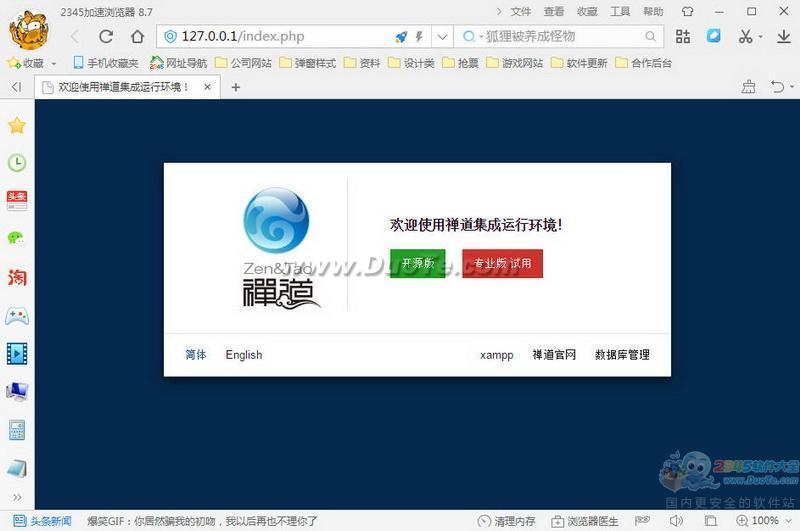Open Taobao 淘 sidebar icon
800x531 pixels.
tap(17, 277)
